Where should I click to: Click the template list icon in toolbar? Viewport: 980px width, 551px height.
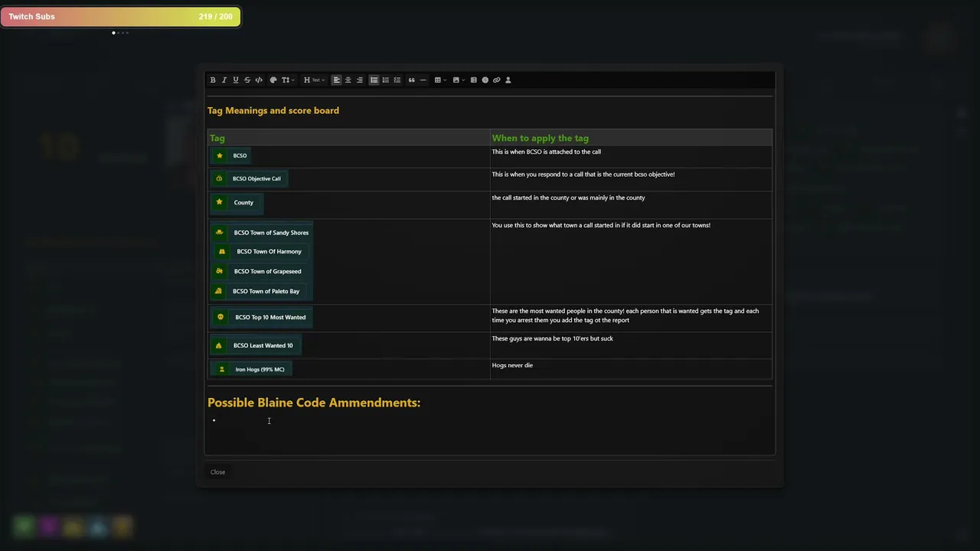(473, 80)
